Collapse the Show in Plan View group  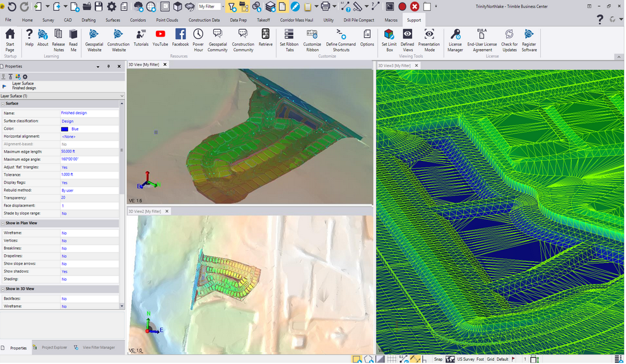3,223
